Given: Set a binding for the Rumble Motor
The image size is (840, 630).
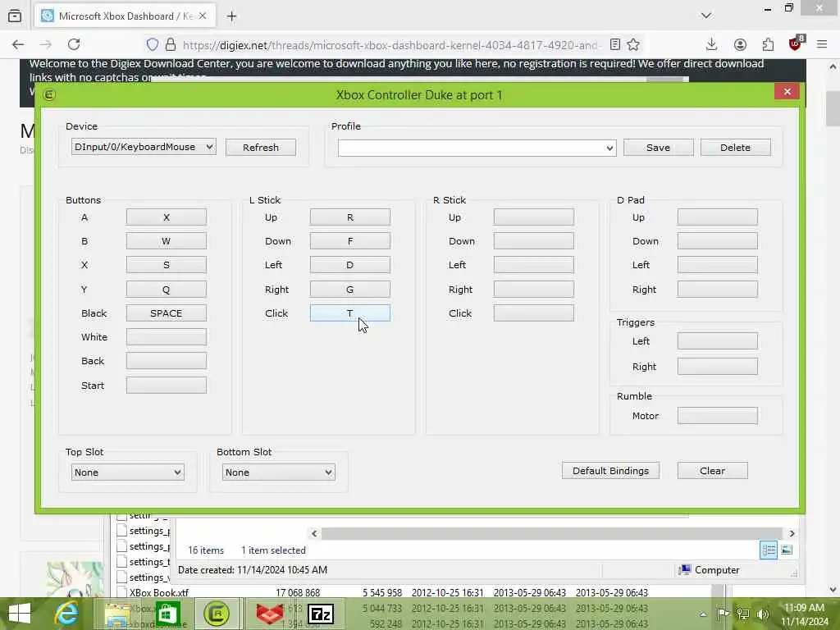Looking at the screenshot, I should [x=717, y=416].
